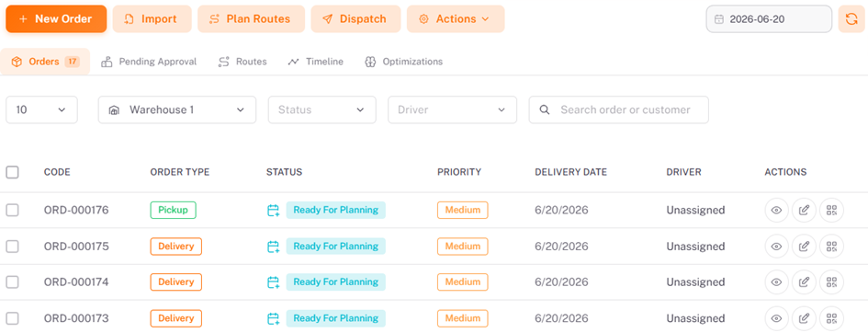View details of order ORD-000176
This screenshot has width=868, height=333.
(x=777, y=211)
